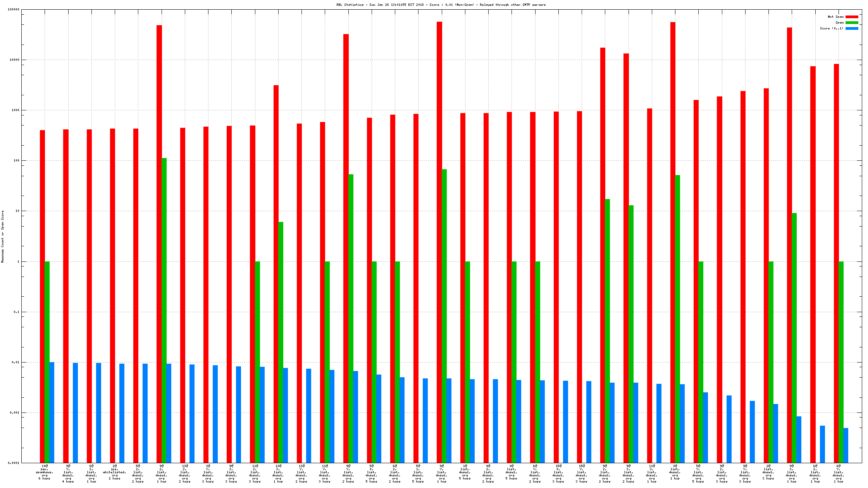Click the 100 tick label on the Y axis
The height and width of the screenshot is (488, 868).
(x=16, y=160)
